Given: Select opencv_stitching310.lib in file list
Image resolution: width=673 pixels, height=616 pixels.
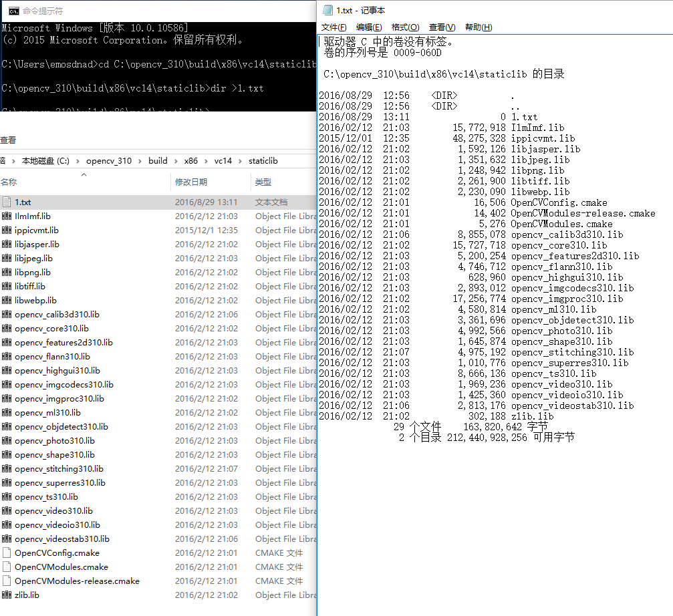Looking at the screenshot, I should (59, 469).
